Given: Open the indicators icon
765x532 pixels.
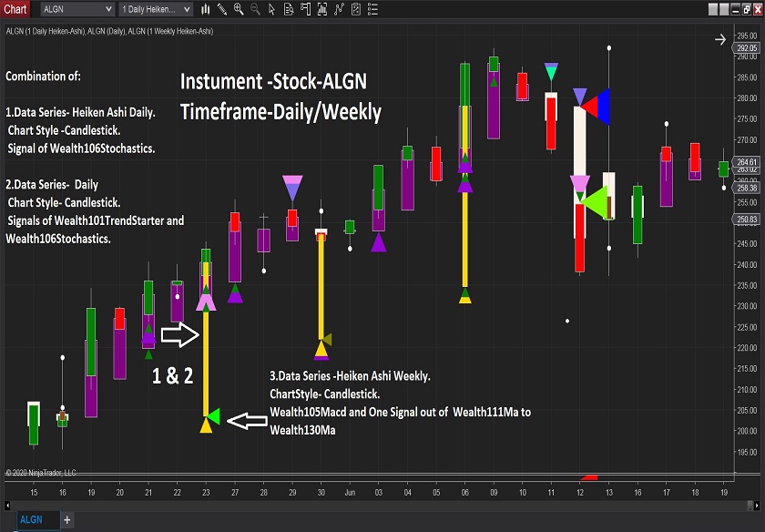Looking at the screenshot, I should 321,9.
